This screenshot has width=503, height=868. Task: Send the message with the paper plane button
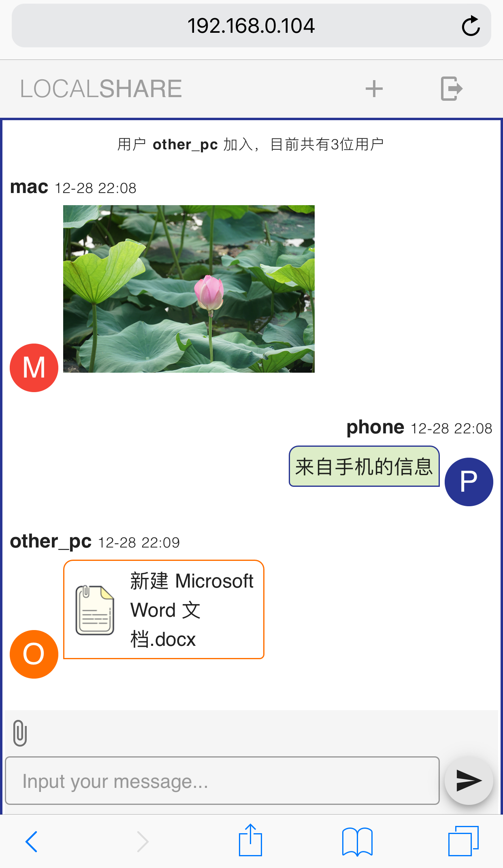tap(469, 780)
